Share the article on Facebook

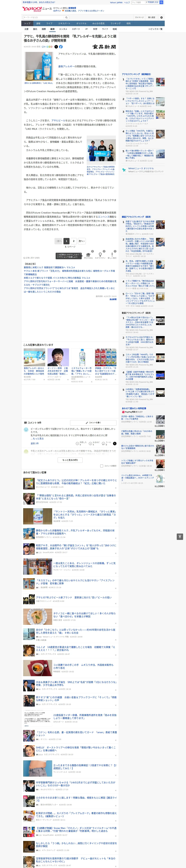pos(61,47)
